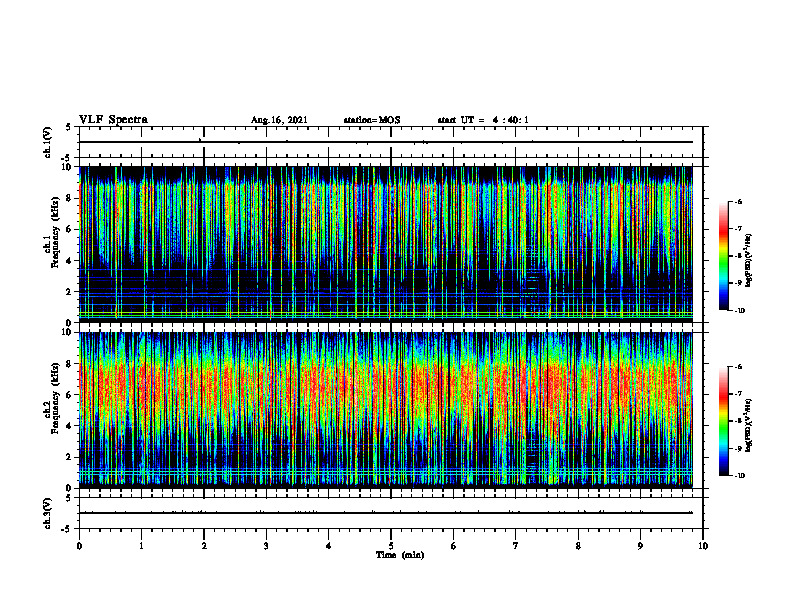Click the ch.3(V) waveform trace

click(386, 513)
